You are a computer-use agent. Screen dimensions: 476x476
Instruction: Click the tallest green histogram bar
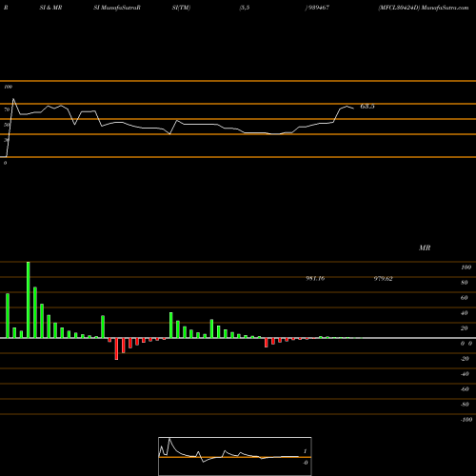tap(29, 300)
